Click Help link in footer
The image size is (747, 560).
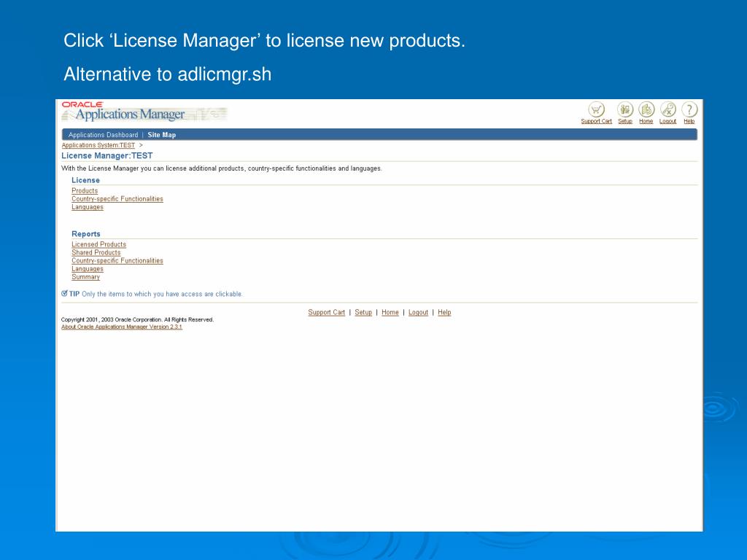(444, 312)
